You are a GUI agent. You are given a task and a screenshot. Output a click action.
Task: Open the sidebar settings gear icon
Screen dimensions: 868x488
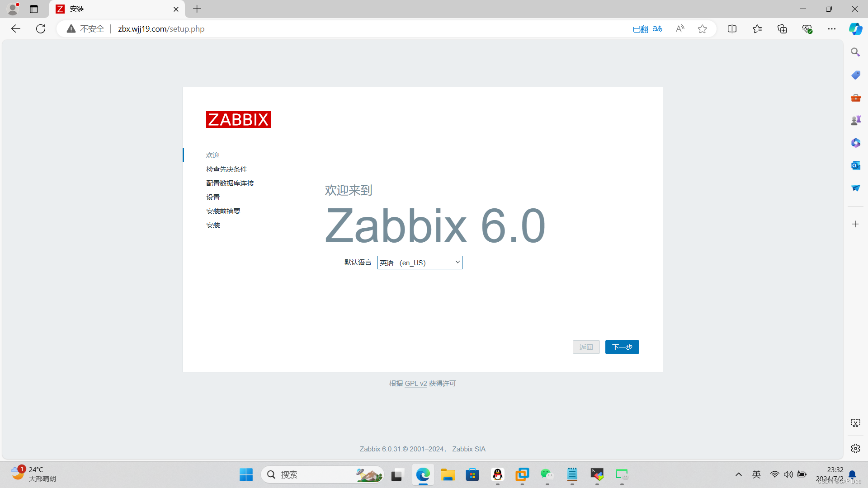pos(855,448)
